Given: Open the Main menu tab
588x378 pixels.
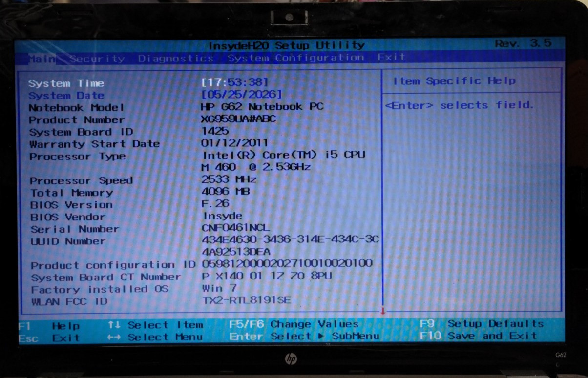Looking at the screenshot, I should point(41,59).
